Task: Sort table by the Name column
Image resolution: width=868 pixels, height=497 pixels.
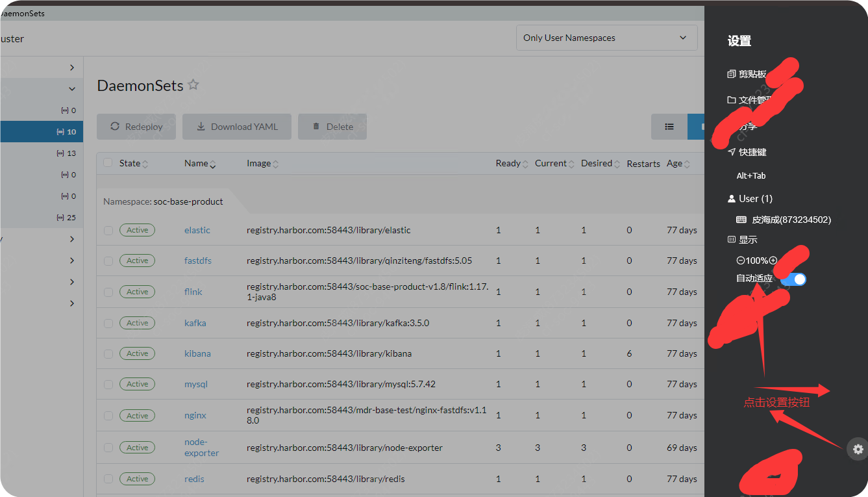Action: [x=200, y=164]
